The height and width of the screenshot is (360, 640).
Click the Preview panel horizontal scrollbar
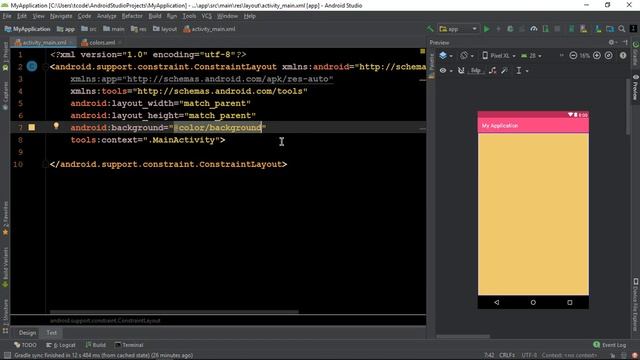pos(463,337)
